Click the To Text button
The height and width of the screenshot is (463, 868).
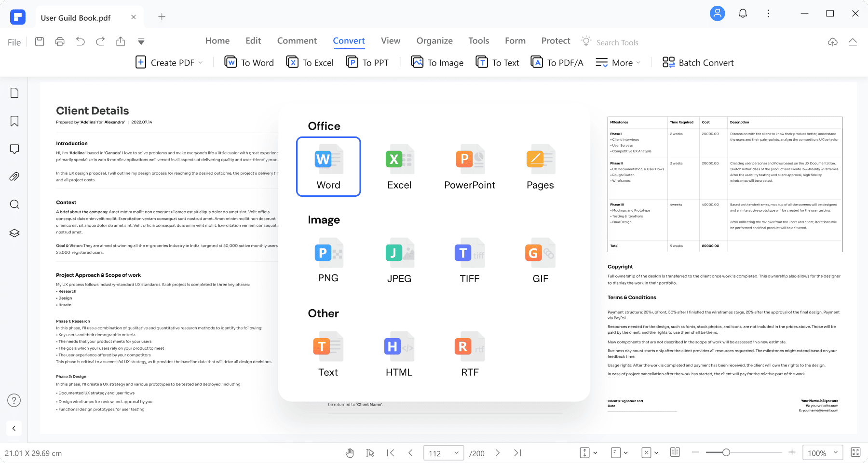tap(498, 62)
